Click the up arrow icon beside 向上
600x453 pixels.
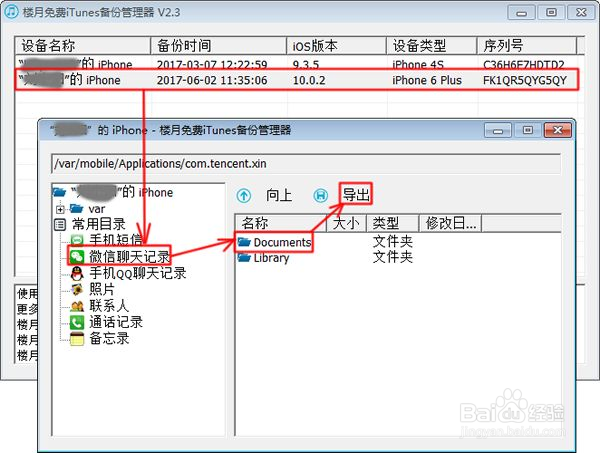click(244, 196)
